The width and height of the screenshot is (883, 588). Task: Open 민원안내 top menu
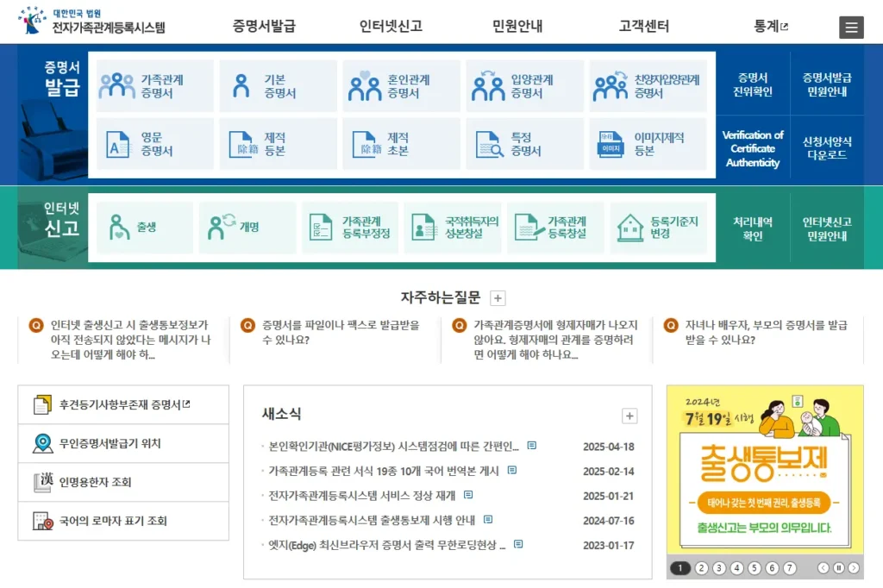(x=517, y=26)
